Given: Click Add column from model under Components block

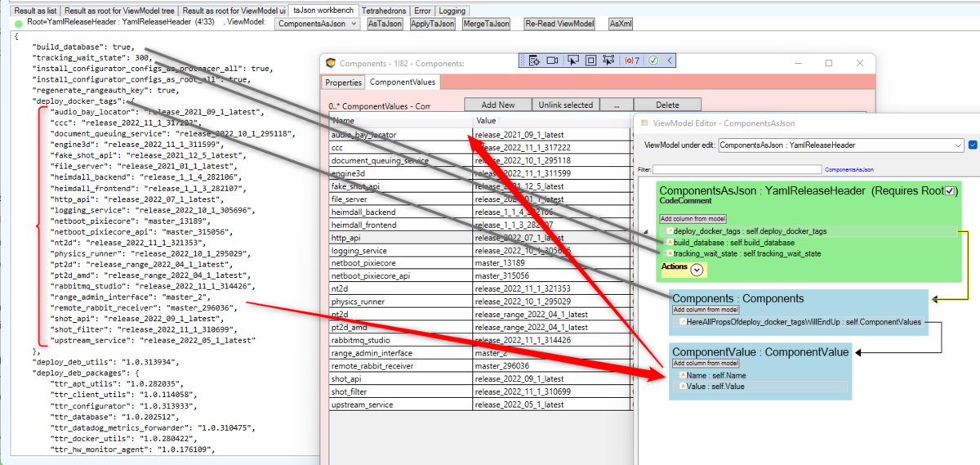Looking at the screenshot, I should [706, 310].
